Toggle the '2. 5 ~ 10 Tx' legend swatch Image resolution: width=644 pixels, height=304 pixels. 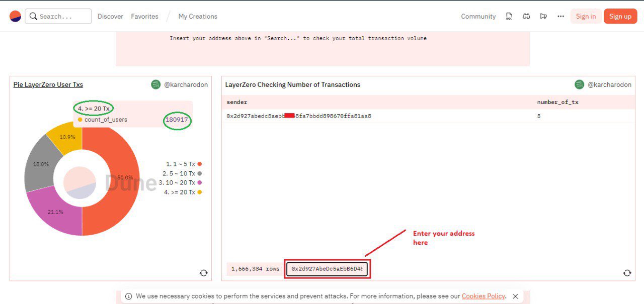click(200, 173)
